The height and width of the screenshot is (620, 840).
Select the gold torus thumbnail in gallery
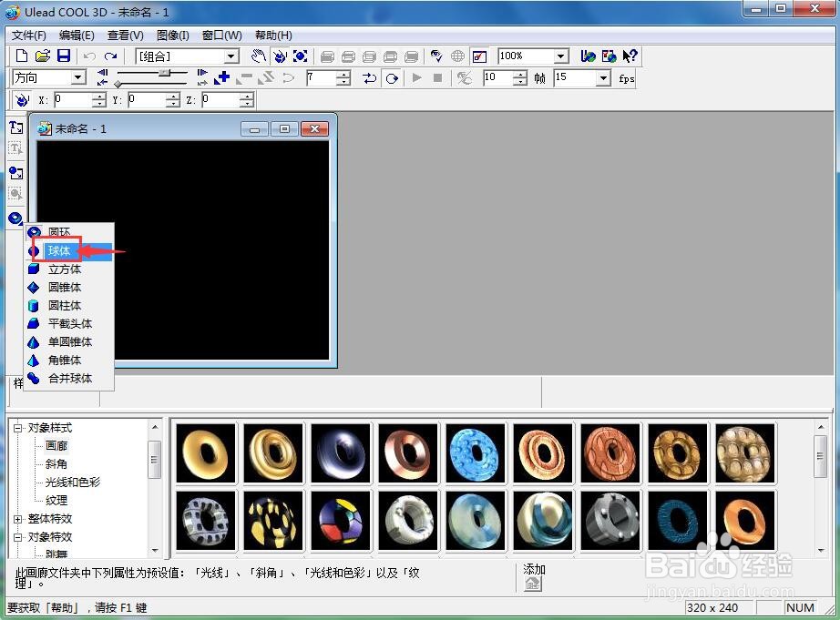click(206, 453)
